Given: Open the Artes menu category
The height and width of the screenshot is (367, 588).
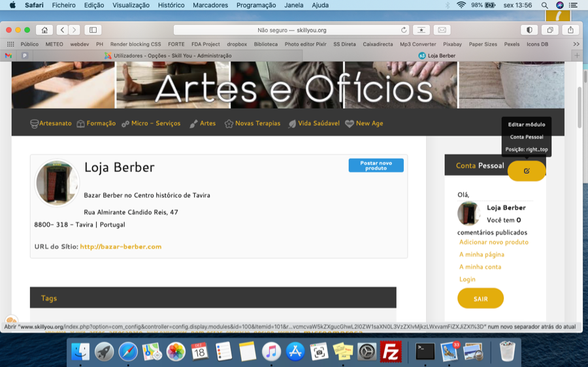Looking at the screenshot, I should (x=203, y=123).
